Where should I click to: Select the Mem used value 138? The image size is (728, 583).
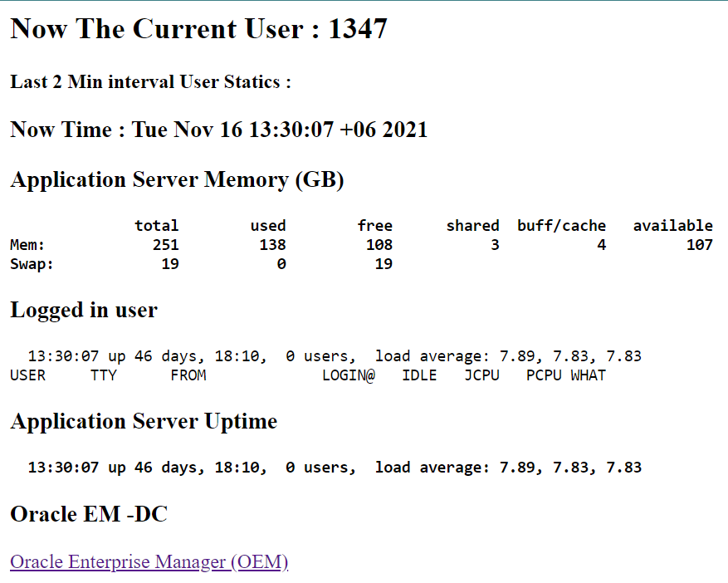(x=272, y=245)
